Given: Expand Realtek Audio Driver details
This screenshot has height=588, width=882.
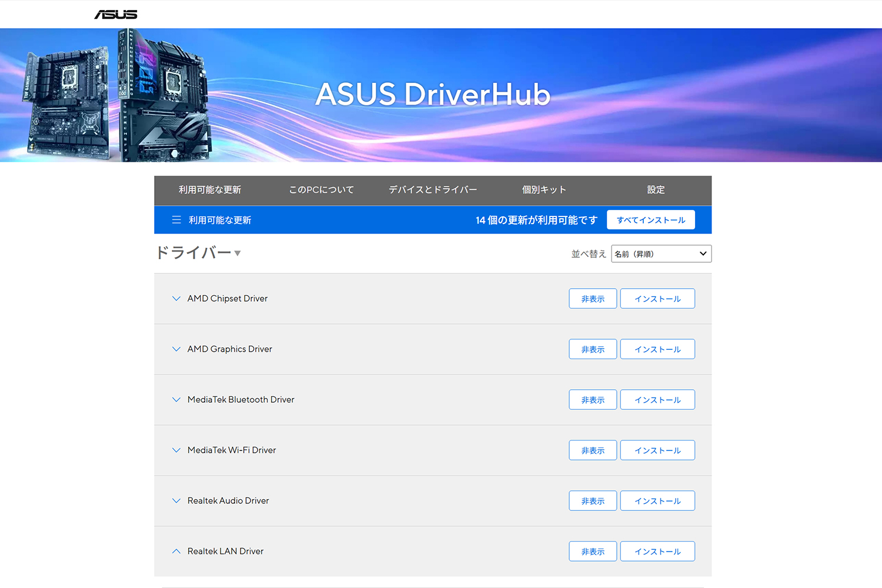Looking at the screenshot, I should (176, 501).
